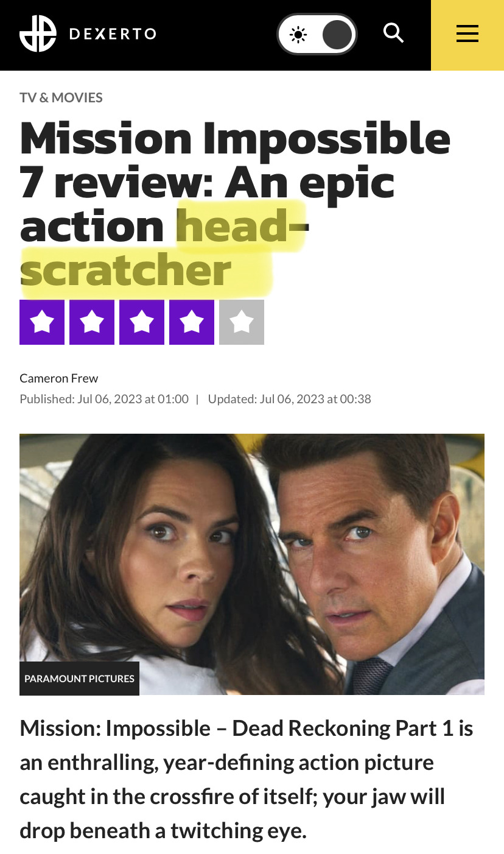Image resolution: width=504 pixels, height=854 pixels.
Task: Open the article hero image
Action: coord(252,564)
